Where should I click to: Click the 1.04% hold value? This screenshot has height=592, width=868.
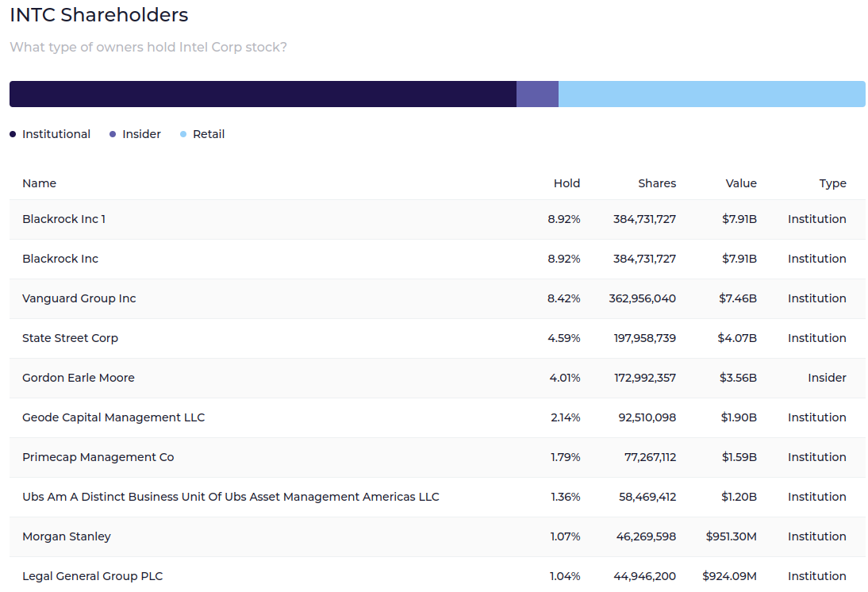(565, 576)
